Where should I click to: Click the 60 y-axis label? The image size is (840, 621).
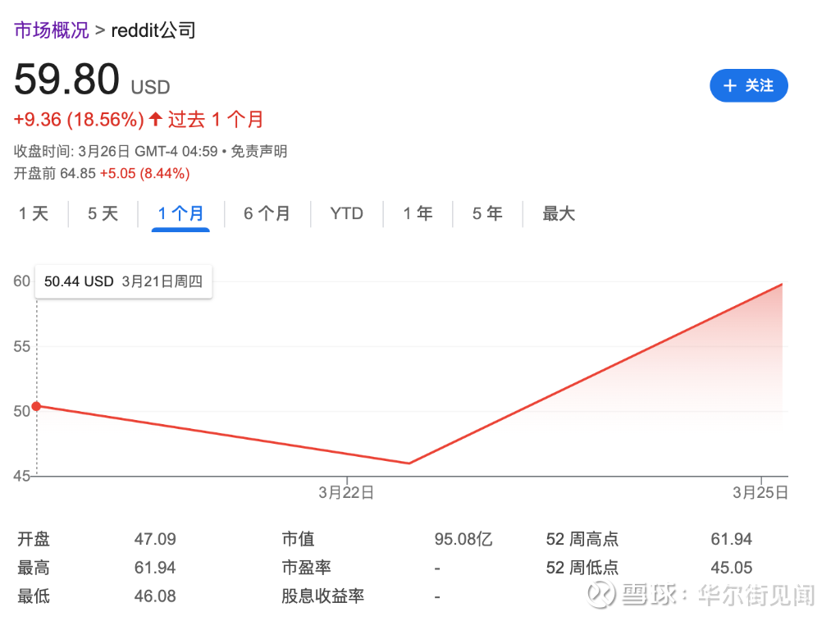point(22,281)
